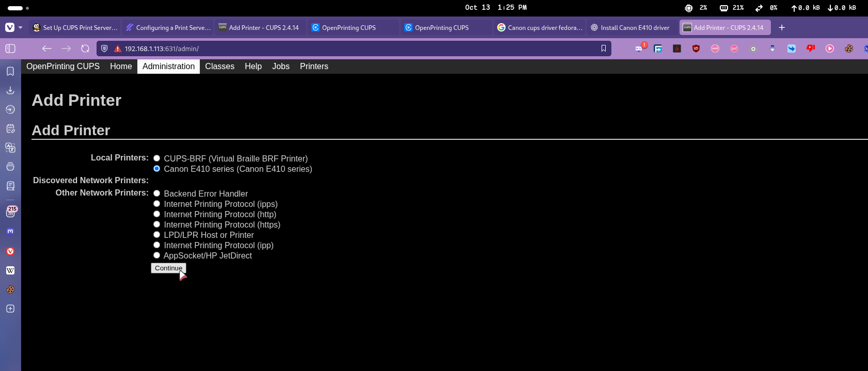Select the CUPS-BRF Virtual Braille printer
This screenshot has width=868, height=371.
coord(156,158)
